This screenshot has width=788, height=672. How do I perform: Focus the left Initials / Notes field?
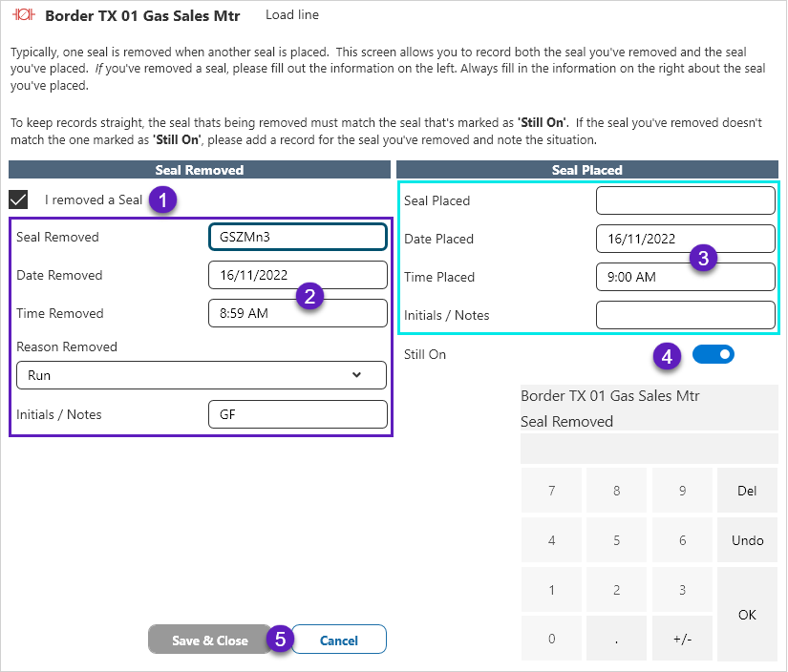(x=297, y=414)
